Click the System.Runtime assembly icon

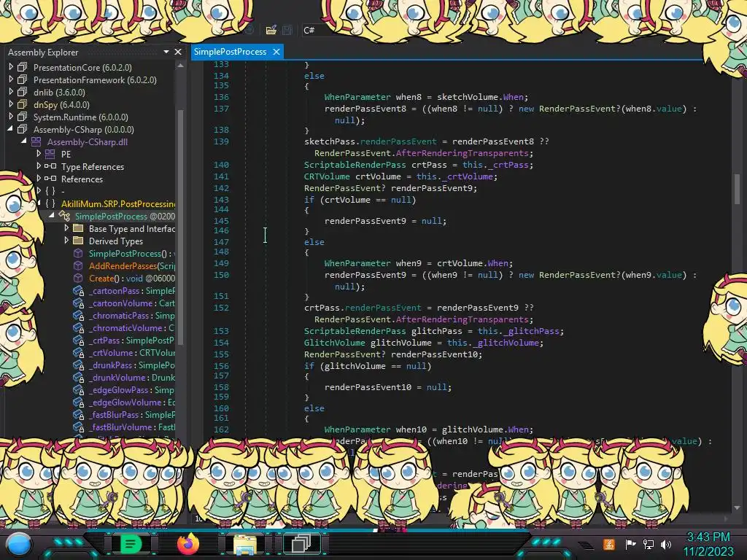(x=23, y=117)
